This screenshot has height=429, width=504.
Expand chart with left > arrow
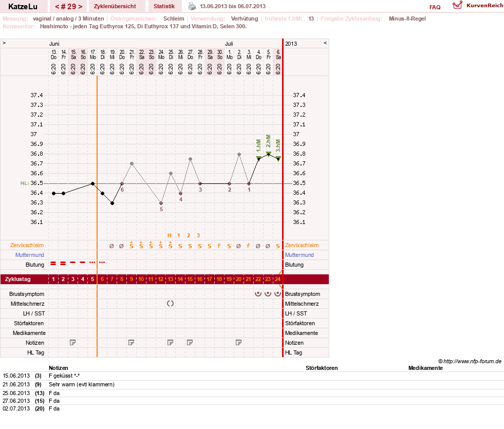[4, 43]
